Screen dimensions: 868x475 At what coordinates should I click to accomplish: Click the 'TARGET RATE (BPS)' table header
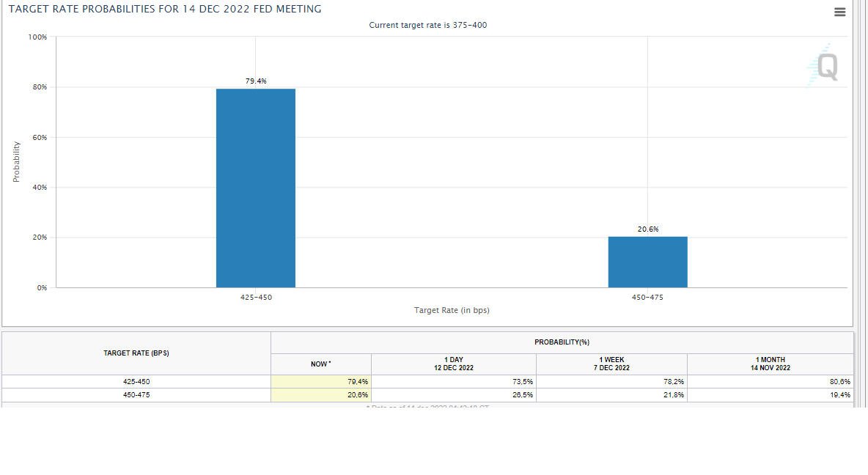pos(136,353)
